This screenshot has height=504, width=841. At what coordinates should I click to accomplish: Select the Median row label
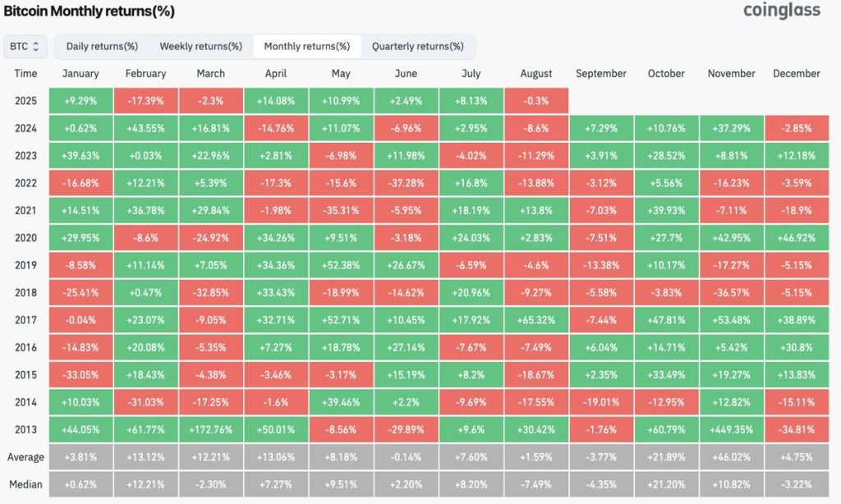[25, 483]
